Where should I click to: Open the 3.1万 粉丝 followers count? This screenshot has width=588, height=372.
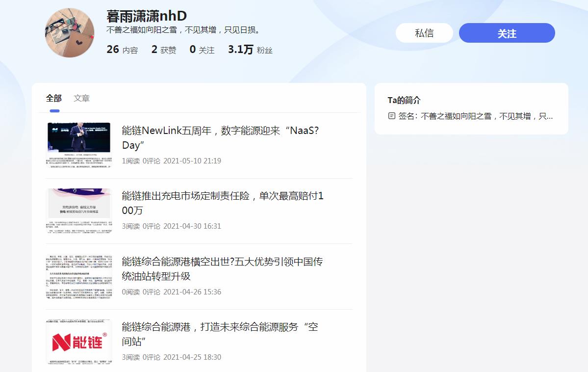tap(250, 50)
